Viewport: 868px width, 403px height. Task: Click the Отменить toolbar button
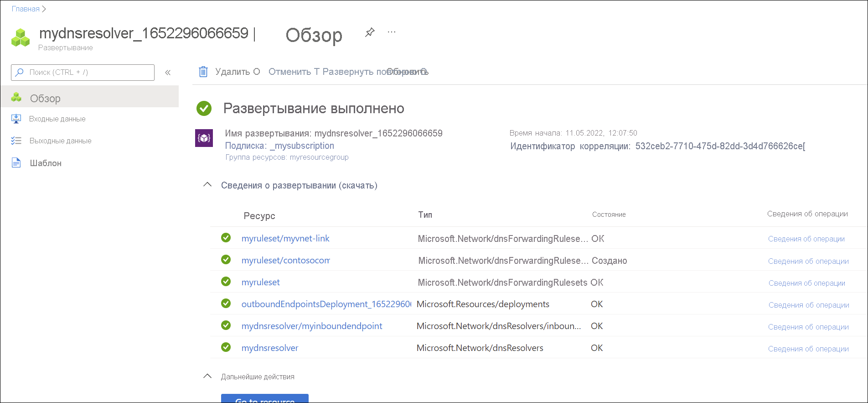coord(289,72)
